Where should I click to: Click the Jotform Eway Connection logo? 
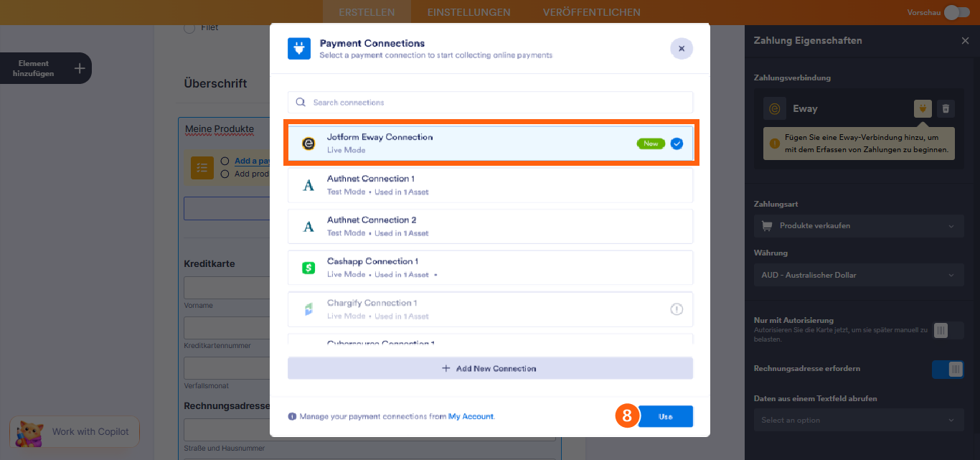coord(308,144)
